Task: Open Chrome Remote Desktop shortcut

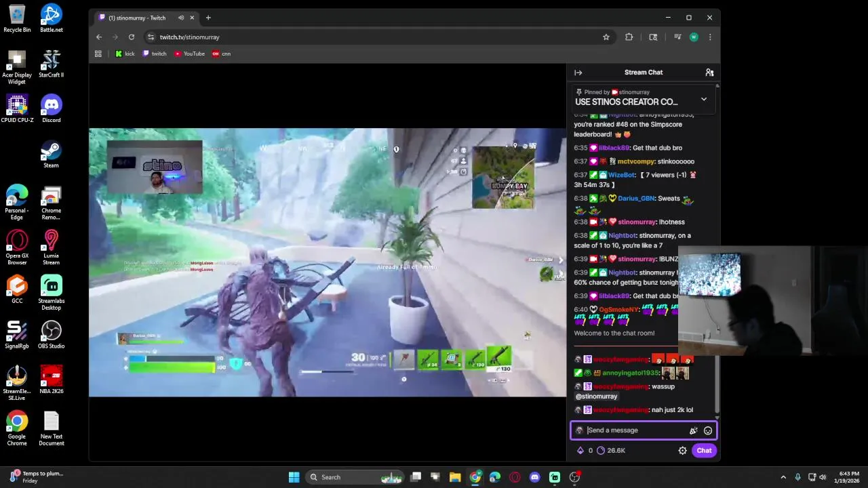Action: click(51, 202)
